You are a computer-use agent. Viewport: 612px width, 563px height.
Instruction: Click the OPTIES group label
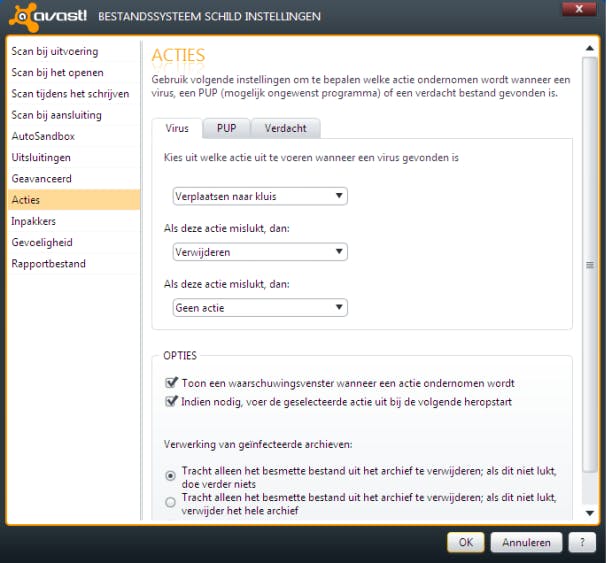[x=180, y=356]
